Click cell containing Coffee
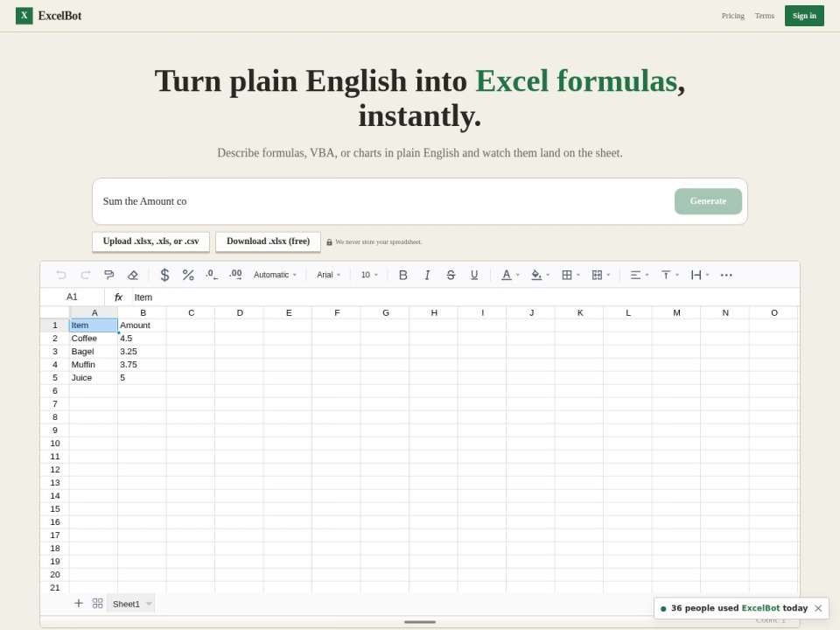Image resolution: width=840 pixels, height=630 pixels. point(94,339)
